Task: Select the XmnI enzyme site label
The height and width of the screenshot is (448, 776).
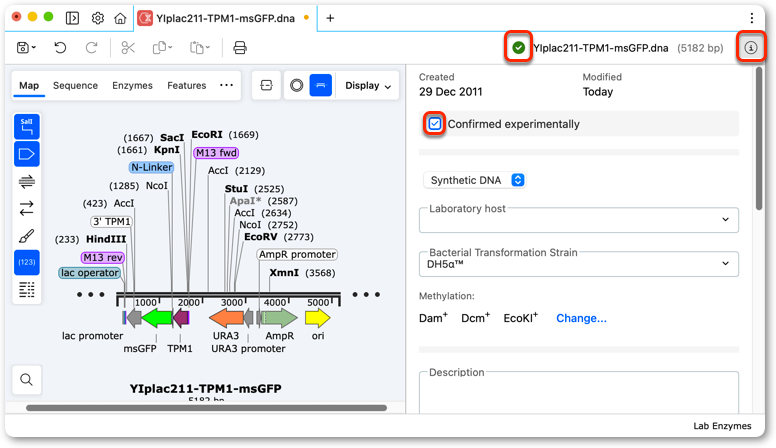Action: click(x=284, y=273)
